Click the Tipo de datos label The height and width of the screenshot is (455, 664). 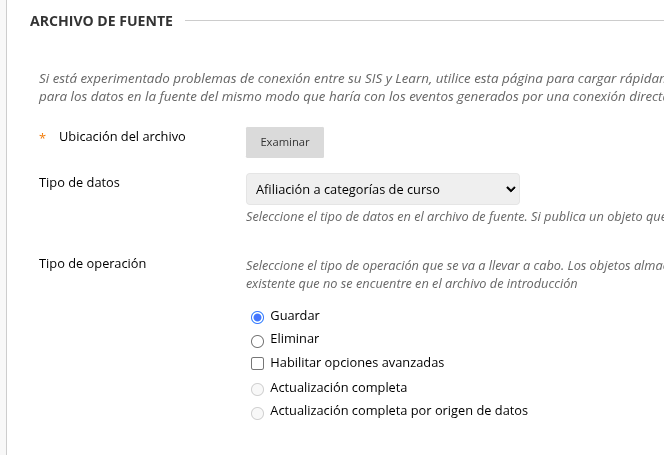(x=79, y=183)
